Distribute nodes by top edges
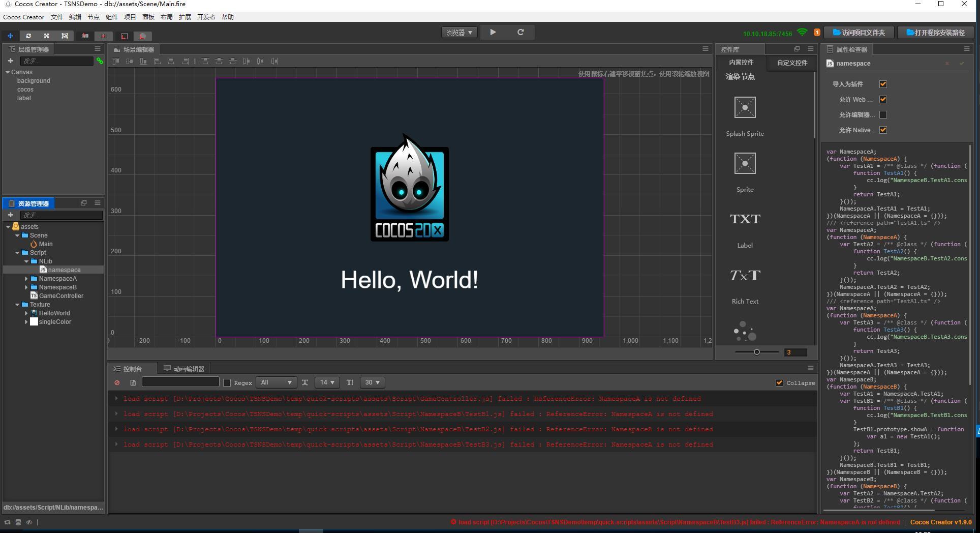The width and height of the screenshot is (980, 533). click(x=205, y=61)
